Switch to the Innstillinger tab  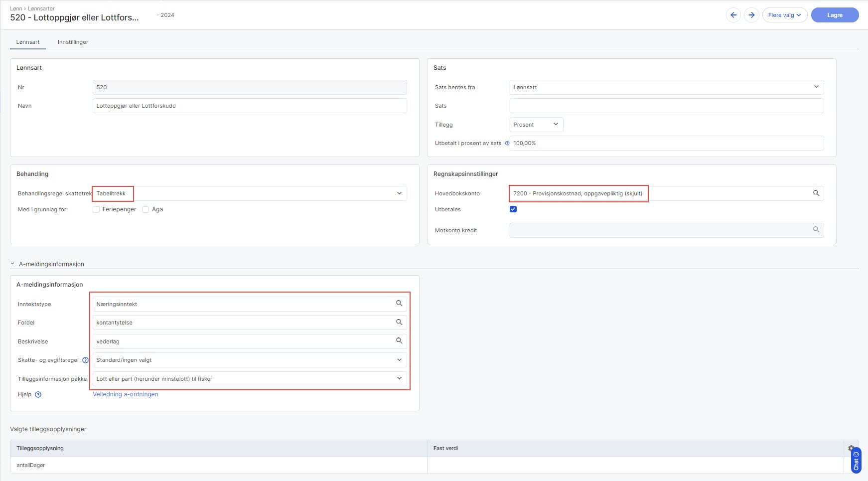[x=73, y=42]
